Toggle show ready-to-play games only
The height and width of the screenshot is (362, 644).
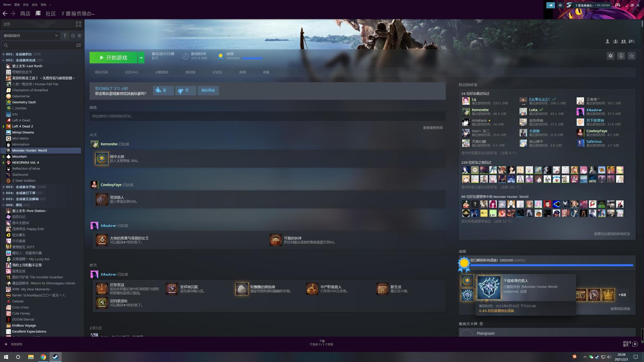click(x=79, y=36)
